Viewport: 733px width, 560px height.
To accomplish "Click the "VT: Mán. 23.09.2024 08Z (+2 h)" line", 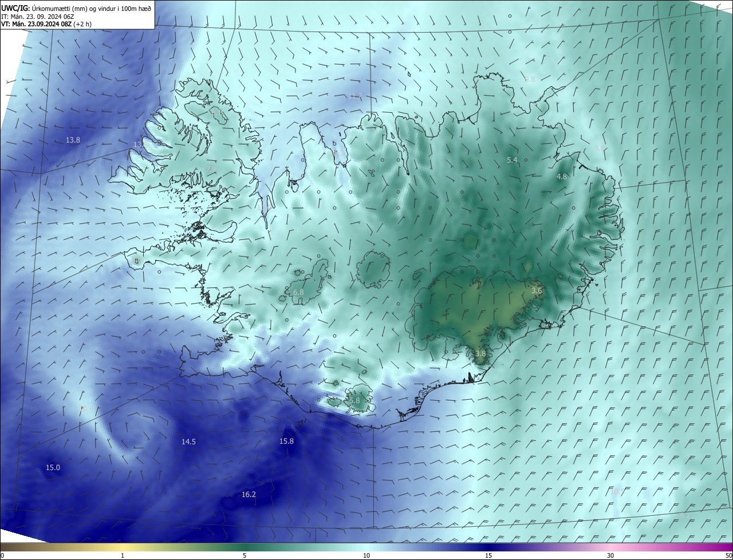I will [x=46, y=24].
